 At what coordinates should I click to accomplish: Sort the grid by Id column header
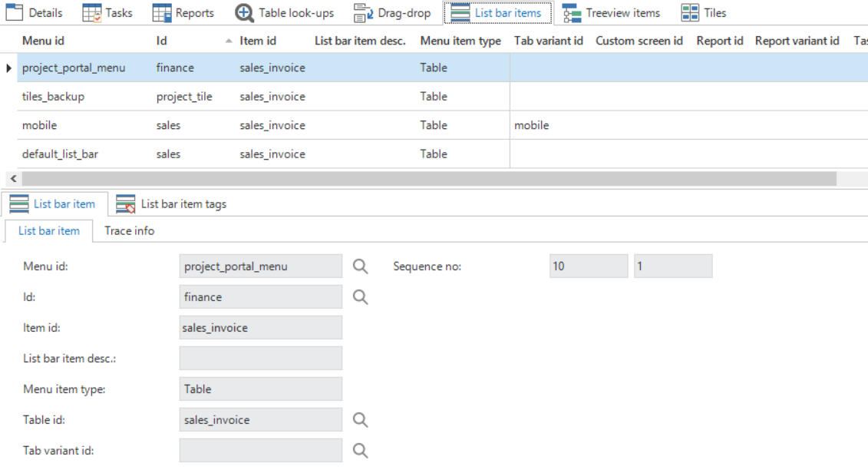[x=162, y=41]
